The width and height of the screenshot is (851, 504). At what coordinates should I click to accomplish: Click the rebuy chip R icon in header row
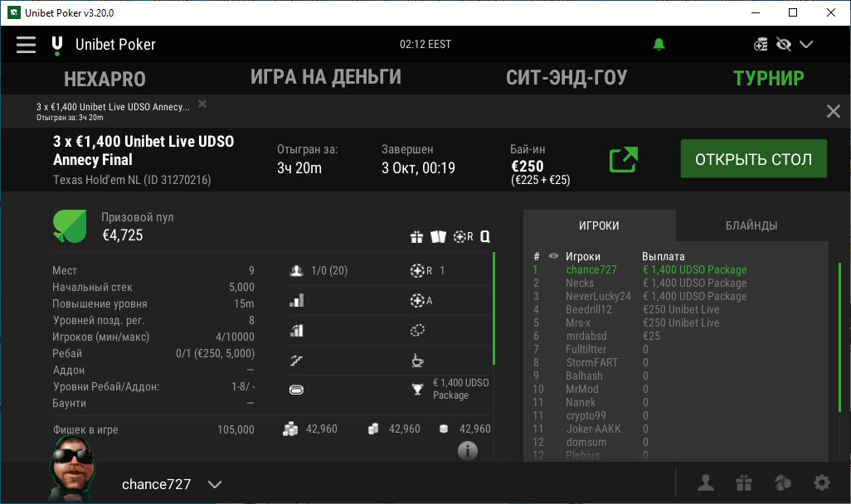[463, 236]
